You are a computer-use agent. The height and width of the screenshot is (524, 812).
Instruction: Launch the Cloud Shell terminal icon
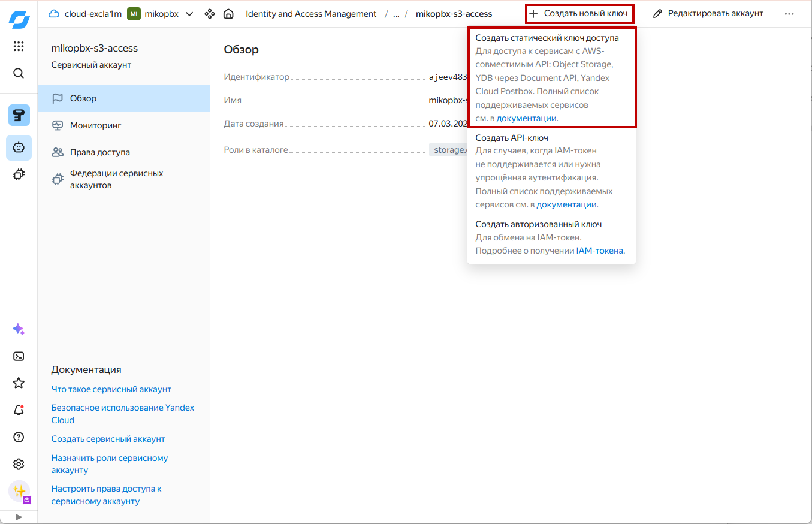pyautogui.click(x=19, y=356)
